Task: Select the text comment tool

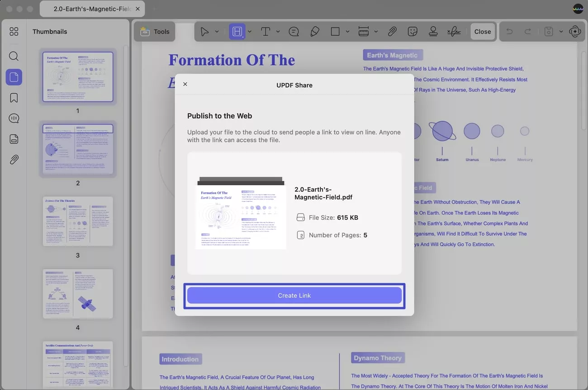Action: (x=266, y=32)
